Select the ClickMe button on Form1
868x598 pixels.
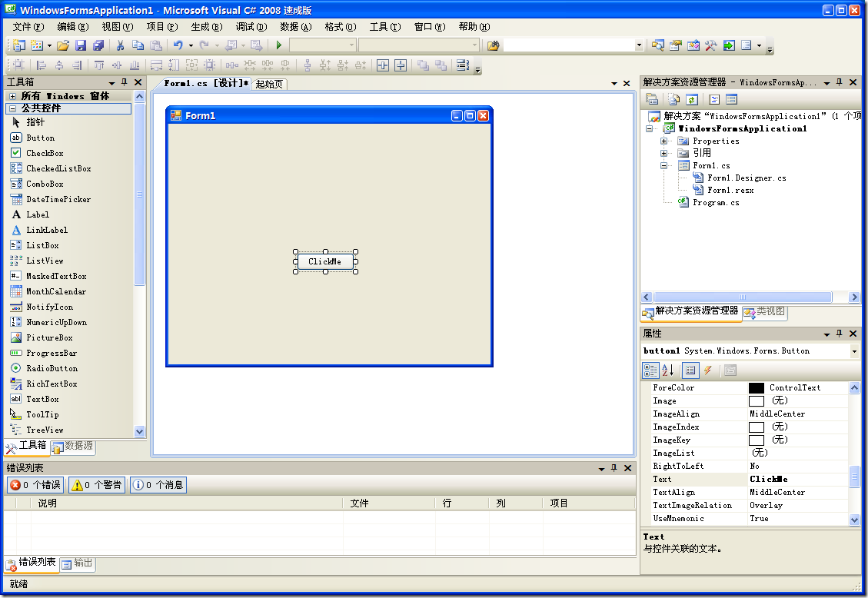[x=325, y=261]
